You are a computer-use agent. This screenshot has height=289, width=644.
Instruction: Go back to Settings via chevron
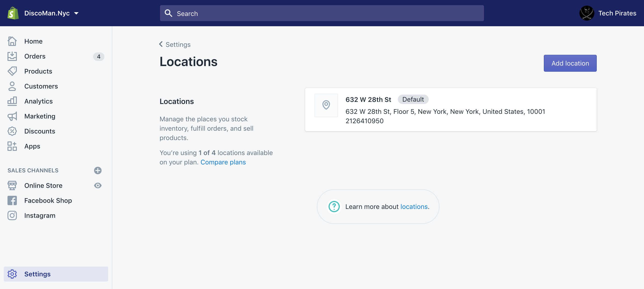[x=161, y=44]
